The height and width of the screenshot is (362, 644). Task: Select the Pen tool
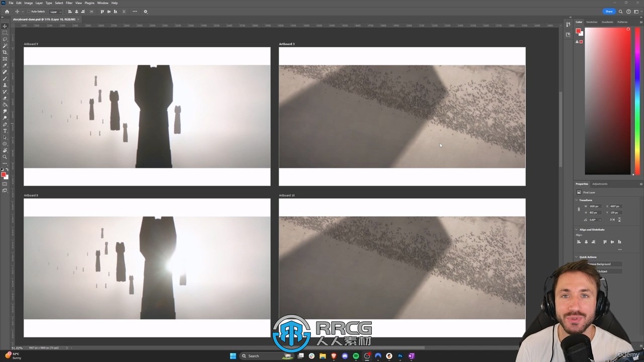(5, 124)
